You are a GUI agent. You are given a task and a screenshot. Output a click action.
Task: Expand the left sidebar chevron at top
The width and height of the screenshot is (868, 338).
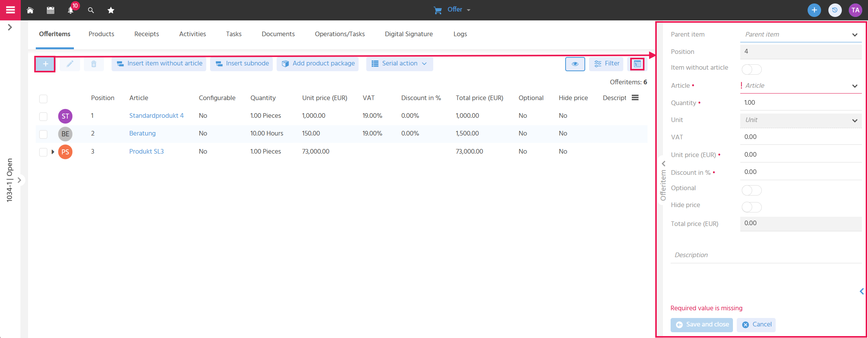click(x=10, y=27)
